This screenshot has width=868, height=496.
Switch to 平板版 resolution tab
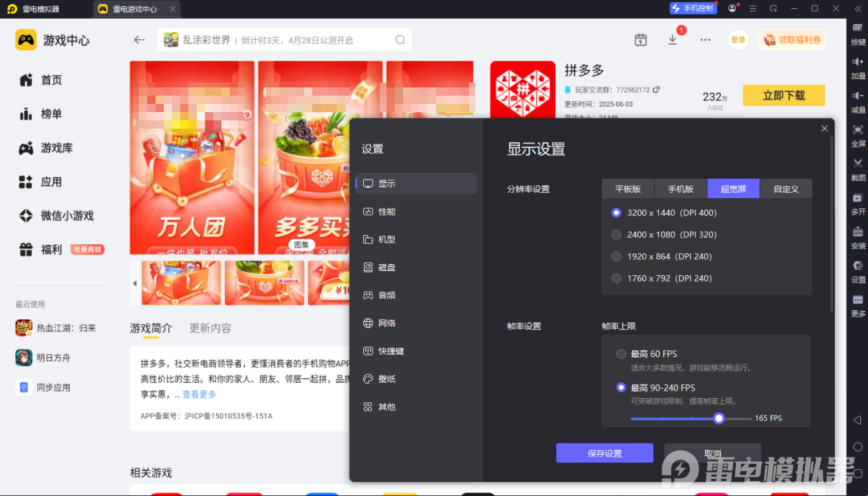(x=628, y=188)
